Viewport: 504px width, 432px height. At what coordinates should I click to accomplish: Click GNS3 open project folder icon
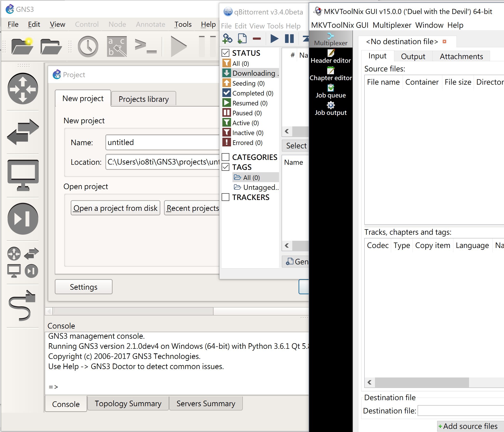click(x=51, y=46)
